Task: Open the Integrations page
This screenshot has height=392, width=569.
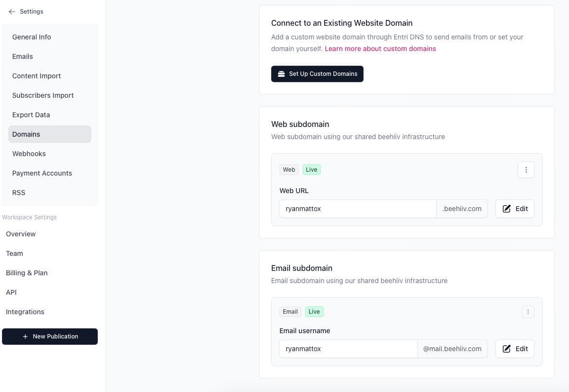Action: [25, 312]
